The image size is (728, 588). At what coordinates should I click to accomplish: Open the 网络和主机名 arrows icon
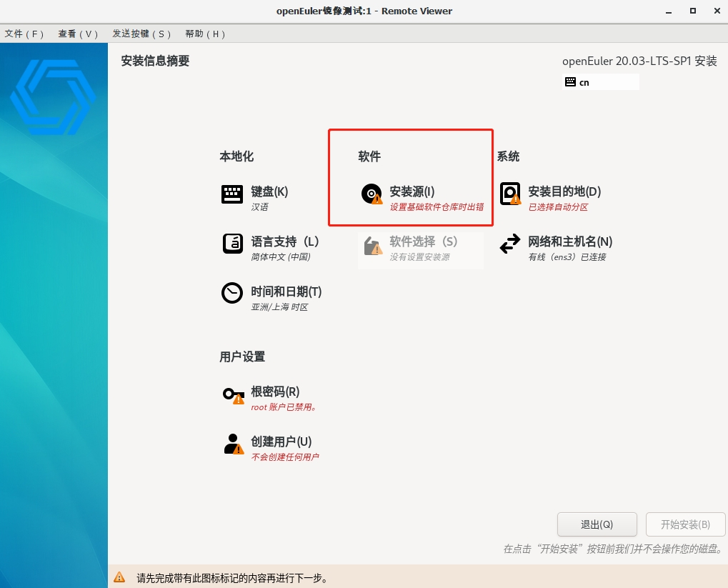(x=510, y=244)
